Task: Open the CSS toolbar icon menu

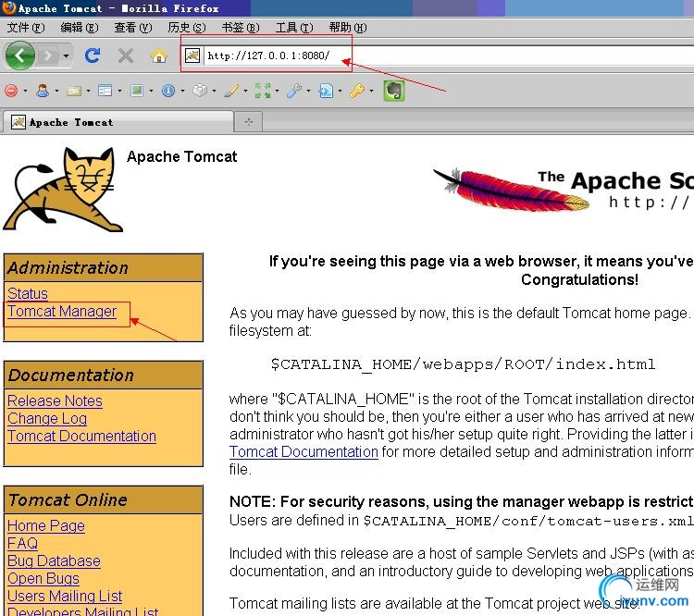Action: tap(73, 92)
